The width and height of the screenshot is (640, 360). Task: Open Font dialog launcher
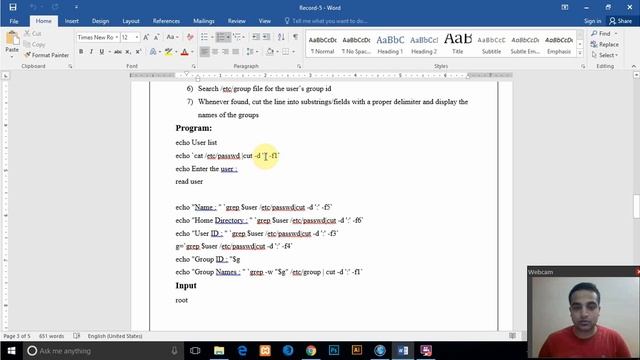pos(193,66)
